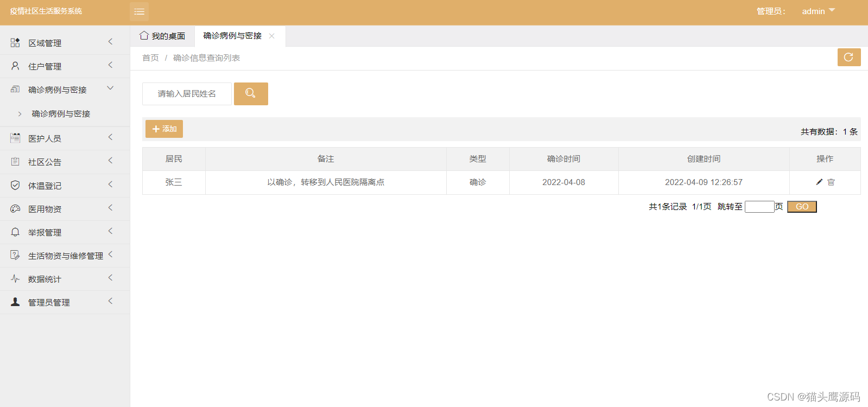This screenshot has width=868, height=407.
Task: Focus the 跳转至 page number field
Action: [759, 207]
